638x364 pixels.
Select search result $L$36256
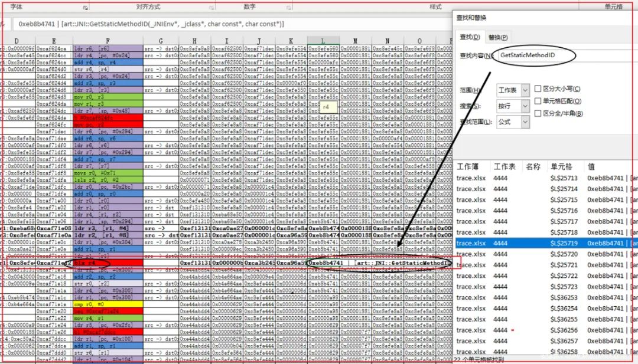point(546,330)
